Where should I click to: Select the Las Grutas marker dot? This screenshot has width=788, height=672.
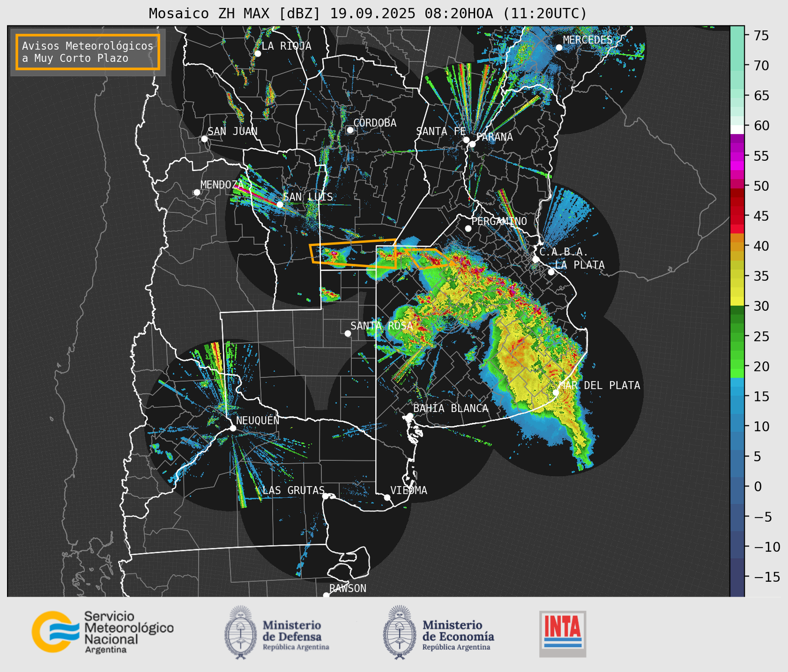point(326,496)
